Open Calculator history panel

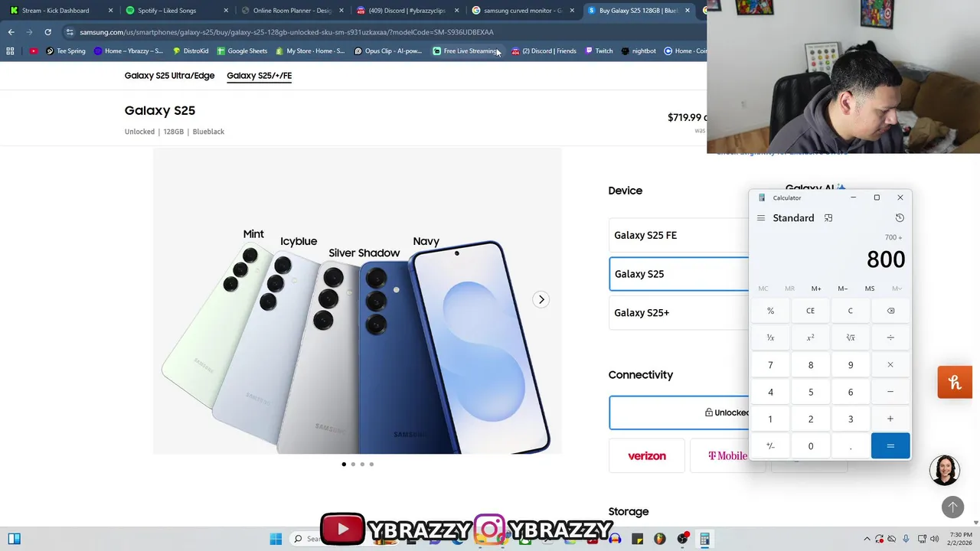click(x=900, y=218)
